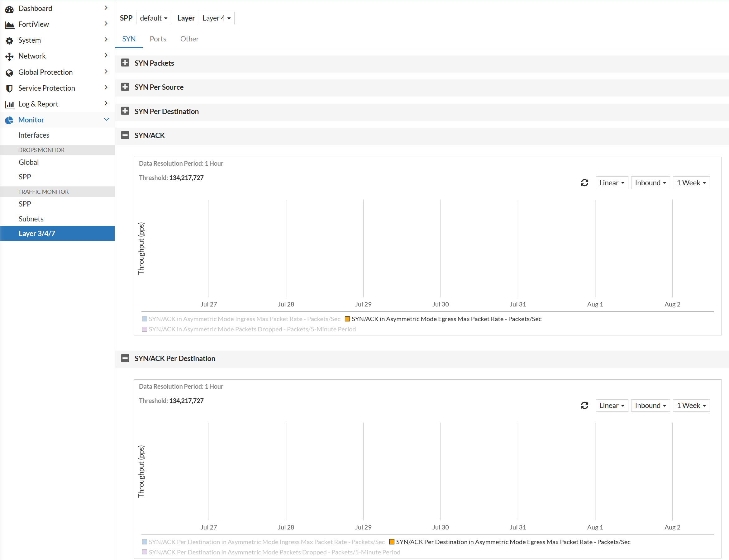Click the Network arrows icon

point(9,57)
